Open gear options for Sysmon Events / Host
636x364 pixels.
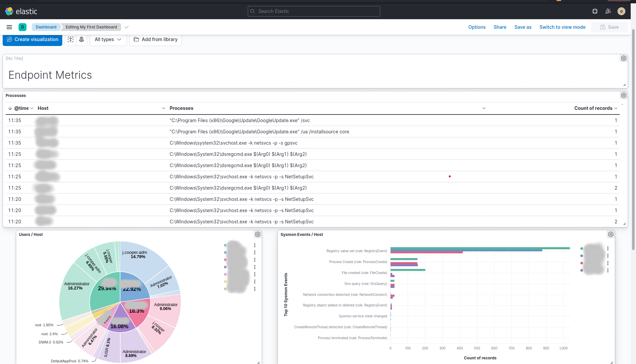pos(611,234)
